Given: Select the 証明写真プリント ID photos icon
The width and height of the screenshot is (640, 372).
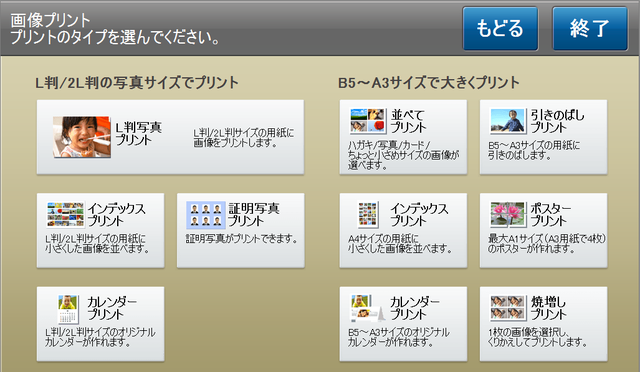Looking at the screenshot, I should tap(206, 215).
